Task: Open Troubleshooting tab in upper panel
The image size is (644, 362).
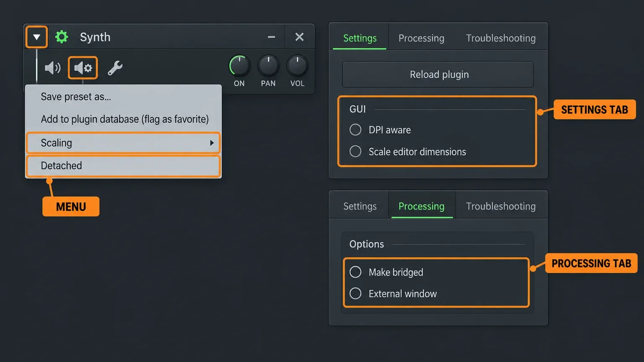Action: tap(501, 38)
